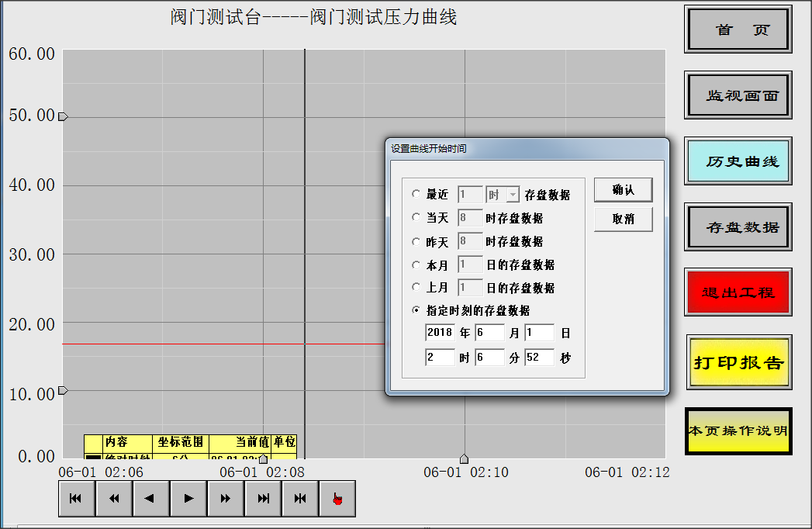This screenshot has height=529, width=812.
Task: Click the jump-to-end playback icon
Action: [299, 498]
